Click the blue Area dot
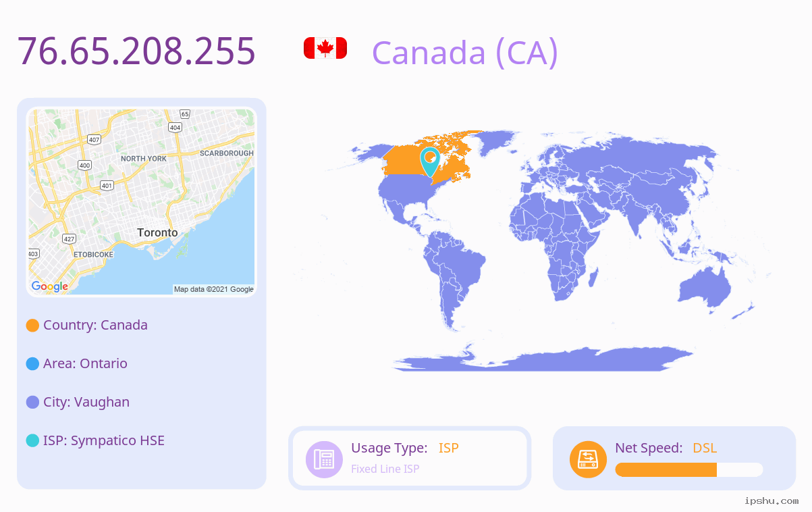The height and width of the screenshot is (512, 812). pos(32,364)
